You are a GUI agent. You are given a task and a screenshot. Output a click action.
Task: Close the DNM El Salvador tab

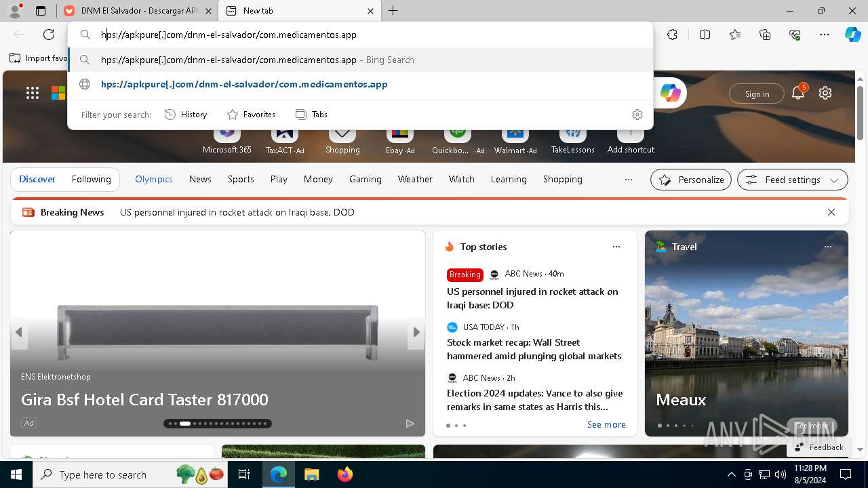pyautogui.click(x=209, y=11)
